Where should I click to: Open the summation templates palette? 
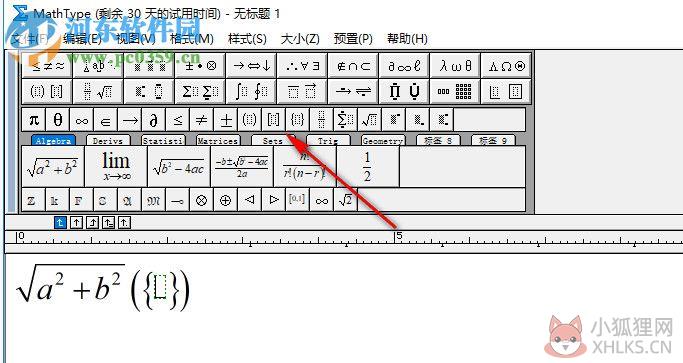click(200, 92)
